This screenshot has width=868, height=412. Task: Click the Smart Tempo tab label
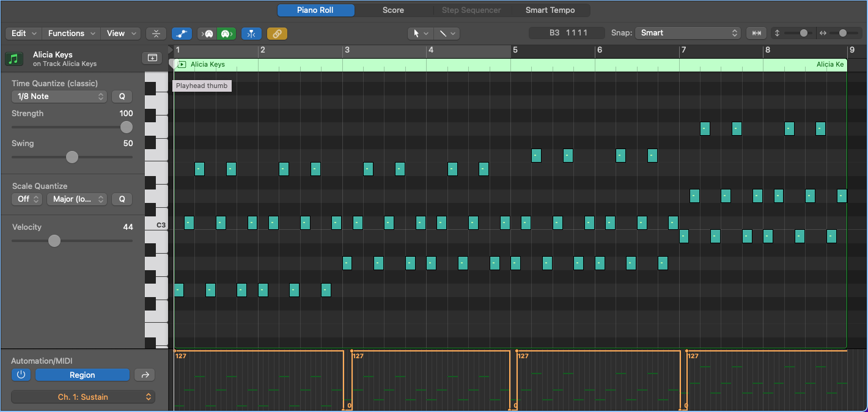[x=550, y=10]
